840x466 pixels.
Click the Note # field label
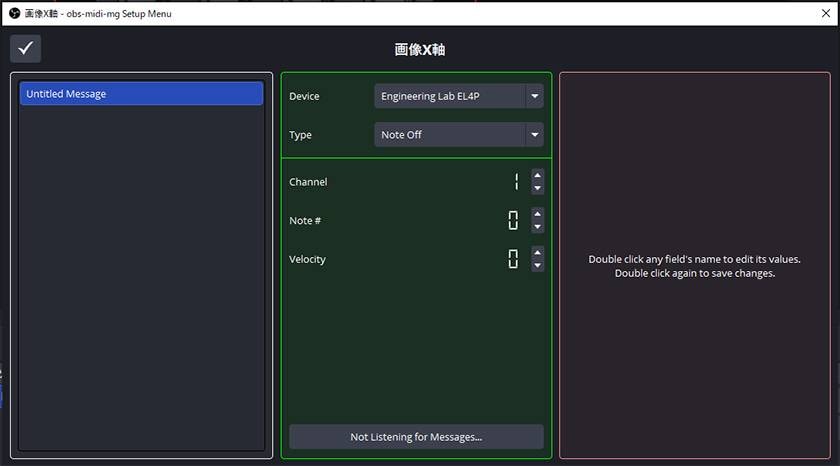(x=305, y=220)
